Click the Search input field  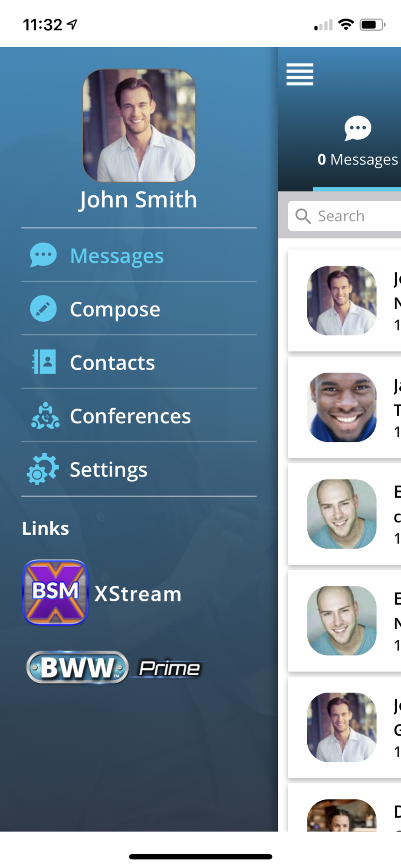click(345, 216)
